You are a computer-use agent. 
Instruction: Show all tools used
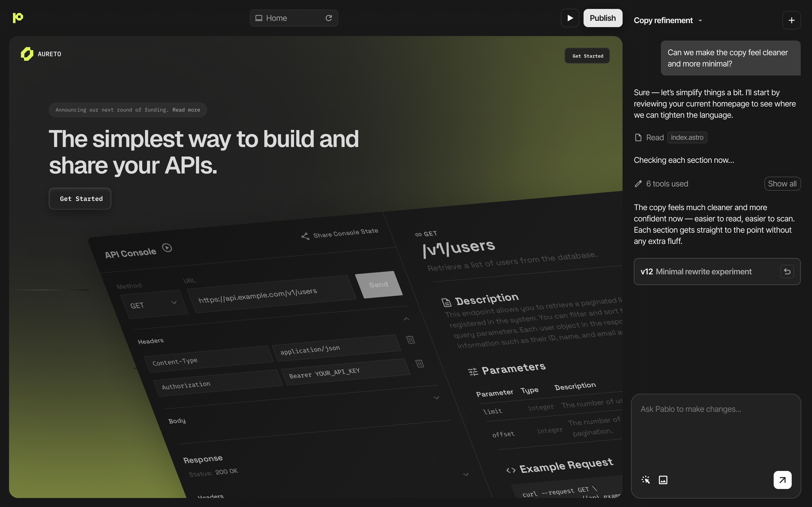point(782,184)
